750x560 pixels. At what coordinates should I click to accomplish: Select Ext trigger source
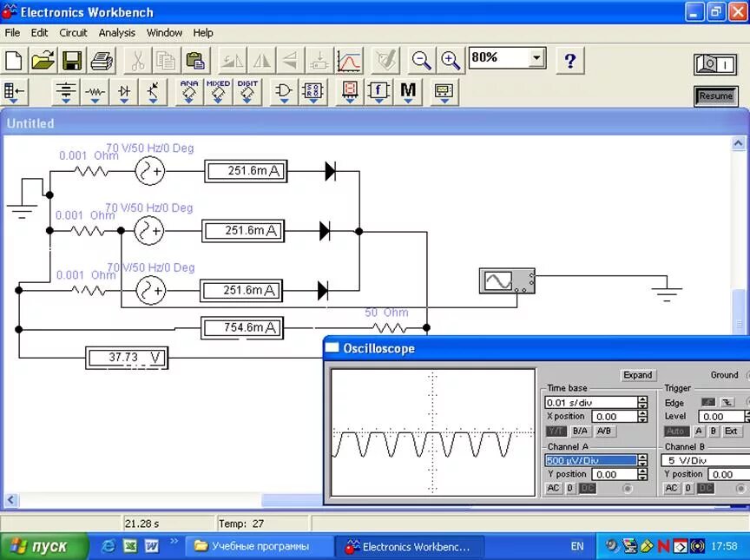[x=731, y=431]
